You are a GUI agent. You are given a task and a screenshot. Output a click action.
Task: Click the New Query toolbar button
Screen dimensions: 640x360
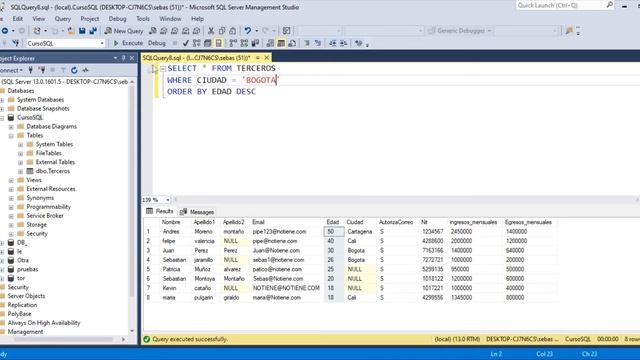click(124, 31)
